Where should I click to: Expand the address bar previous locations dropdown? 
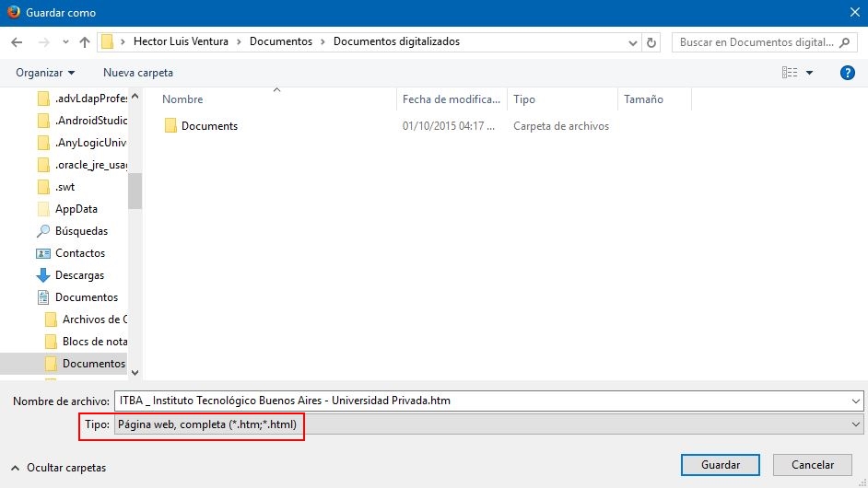[x=632, y=42]
